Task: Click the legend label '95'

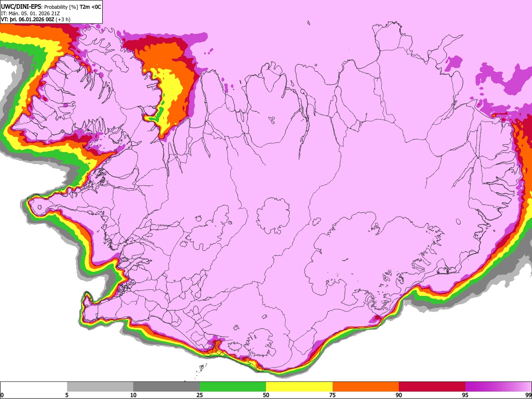Action: (x=465, y=395)
